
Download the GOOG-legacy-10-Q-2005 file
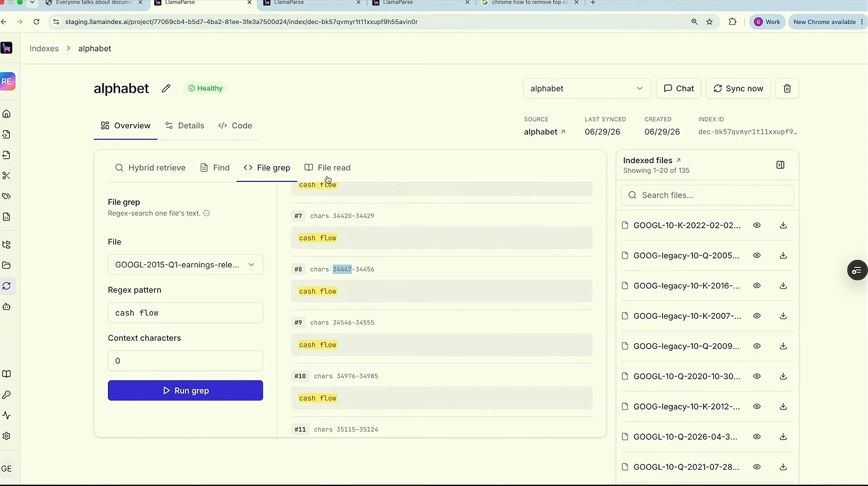pos(783,255)
